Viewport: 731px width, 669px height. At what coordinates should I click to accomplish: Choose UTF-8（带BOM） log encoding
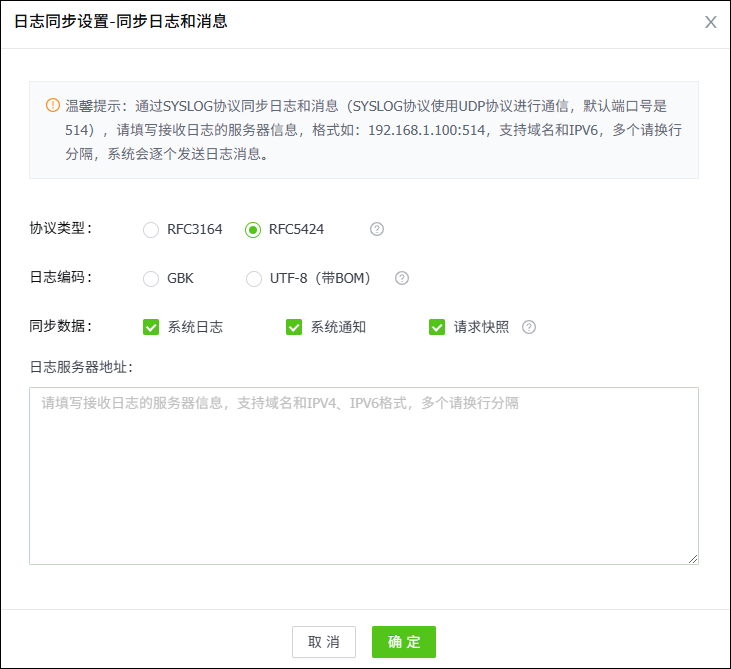(254, 279)
